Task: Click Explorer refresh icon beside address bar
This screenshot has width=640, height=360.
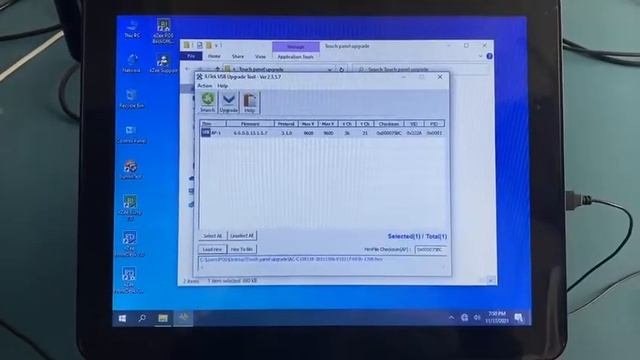Action: pos(342,69)
